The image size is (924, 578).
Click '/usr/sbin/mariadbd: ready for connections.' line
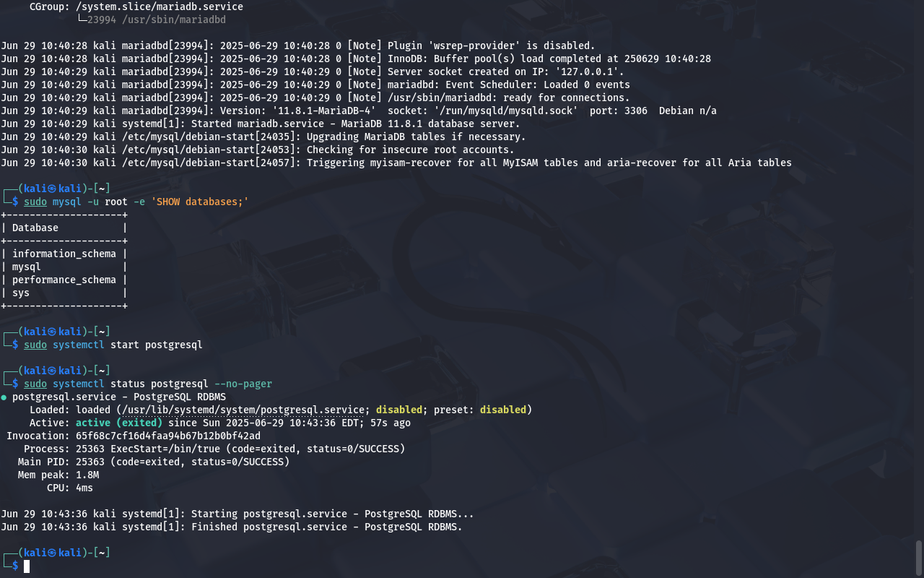[315, 98]
